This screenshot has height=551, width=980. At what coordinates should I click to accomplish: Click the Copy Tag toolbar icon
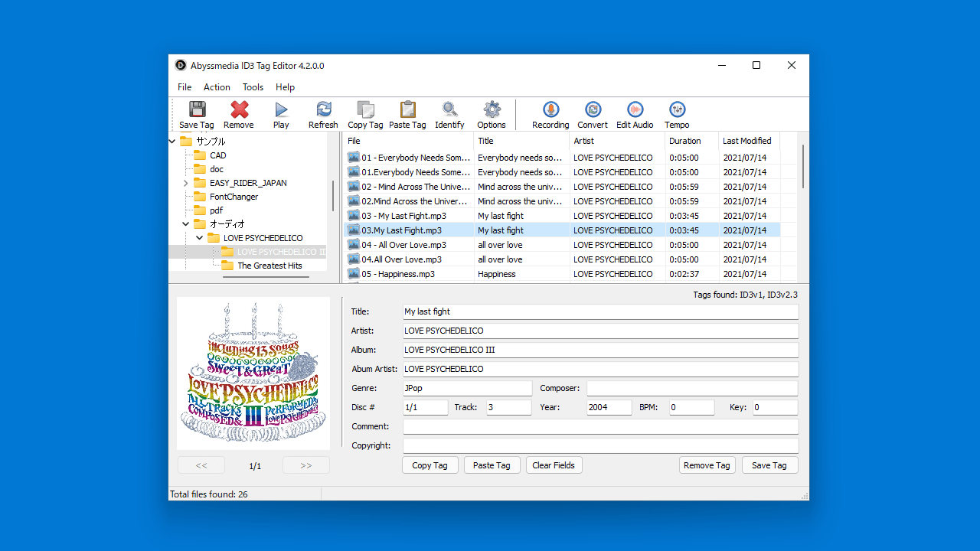tap(365, 109)
